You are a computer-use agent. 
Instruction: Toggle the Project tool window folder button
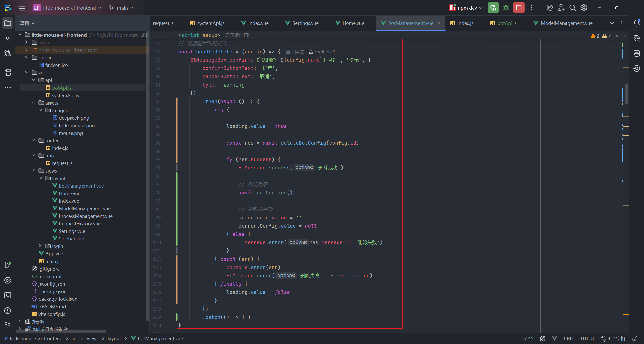pyautogui.click(x=8, y=23)
